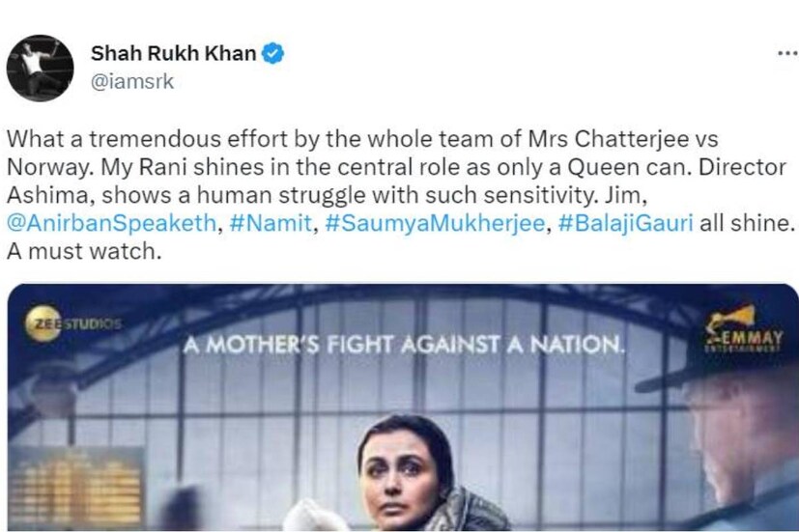Open the Shah Rukh Khan display name

(172, 54)
